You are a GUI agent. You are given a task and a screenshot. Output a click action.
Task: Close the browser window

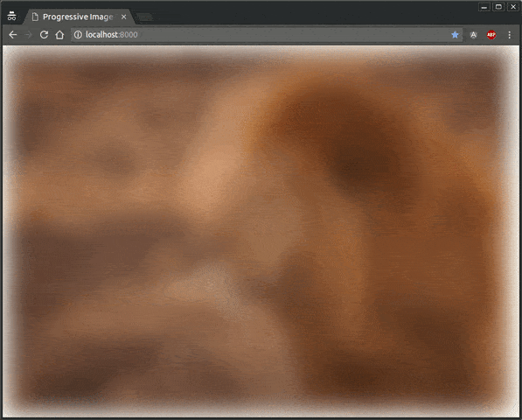point(513,7)
